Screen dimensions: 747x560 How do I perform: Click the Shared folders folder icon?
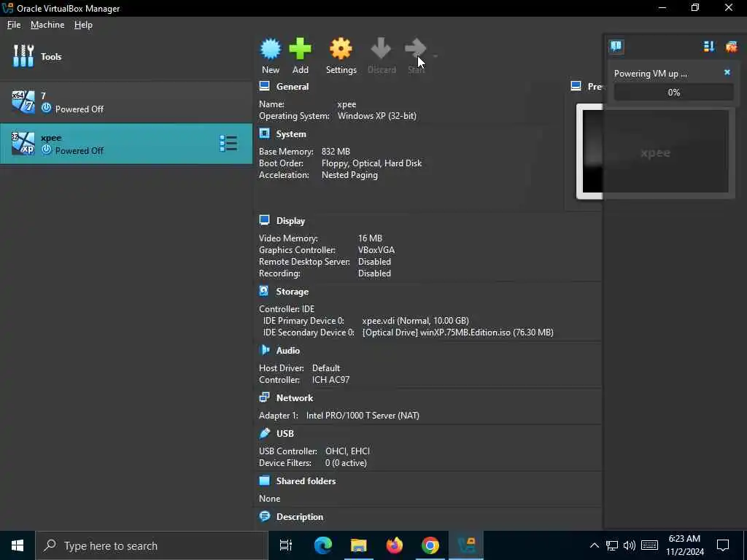point(264,481)
